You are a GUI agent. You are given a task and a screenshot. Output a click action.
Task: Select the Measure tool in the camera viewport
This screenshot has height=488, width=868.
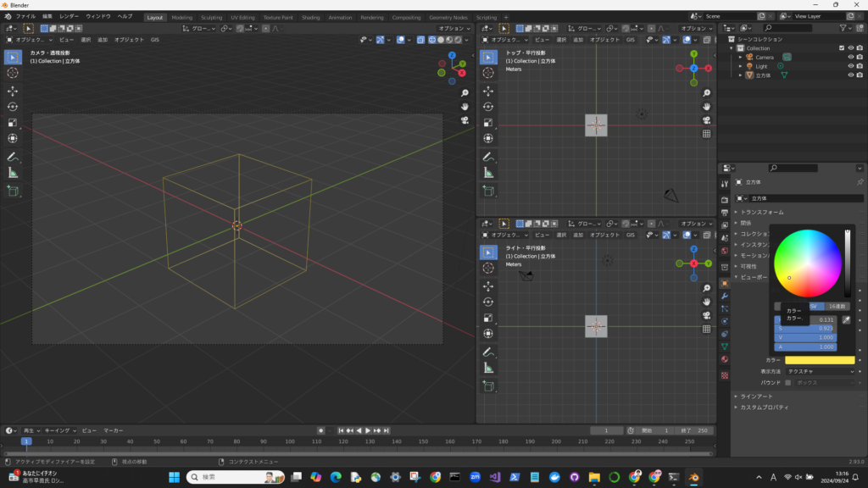coord(13,173)
